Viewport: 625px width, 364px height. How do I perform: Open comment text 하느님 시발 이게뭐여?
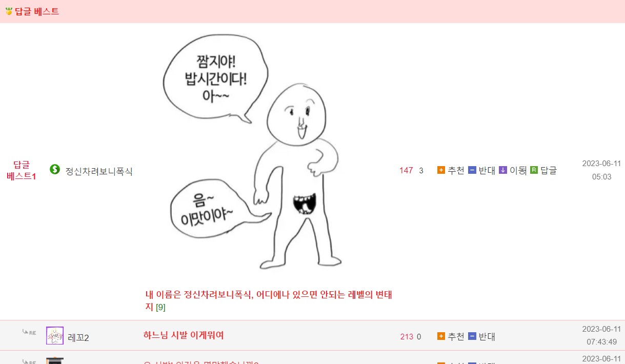click(184, 336)
